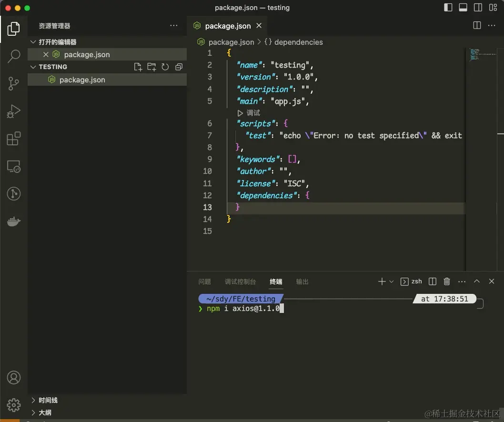Open Run and Debug view
Screen dimensions: 504x422
coord(13,111)
